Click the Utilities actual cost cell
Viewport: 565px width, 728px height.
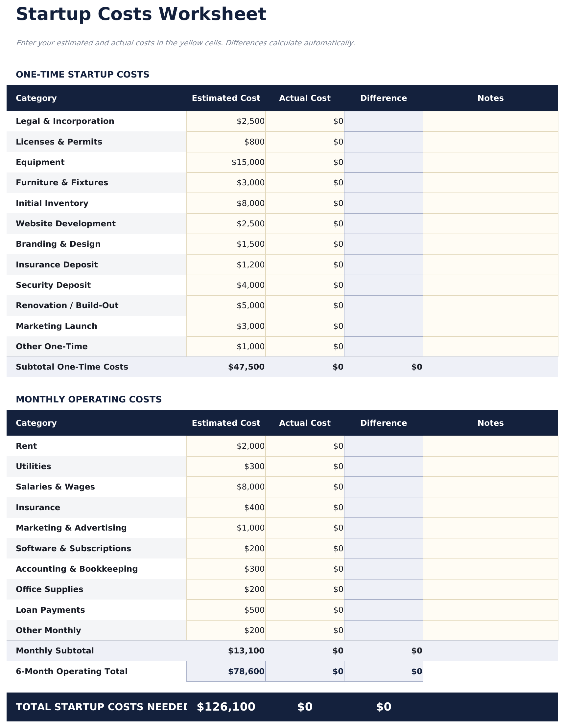pos(304,466)
